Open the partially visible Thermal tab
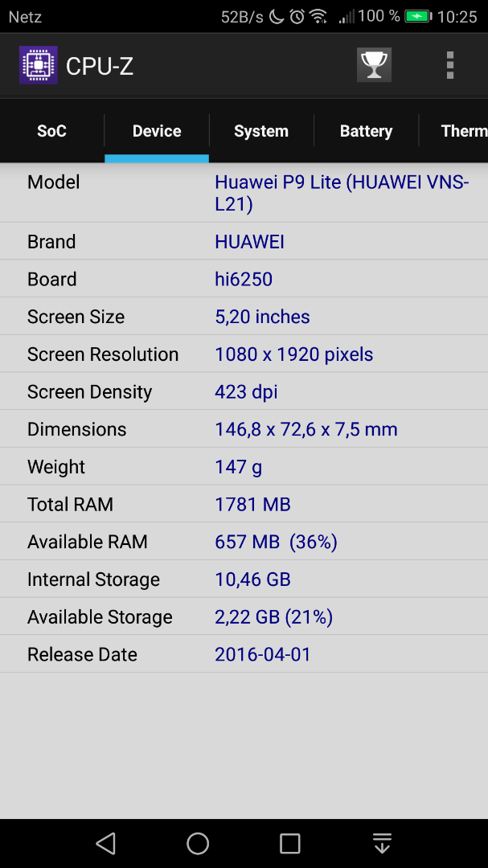 coord(453,131)
